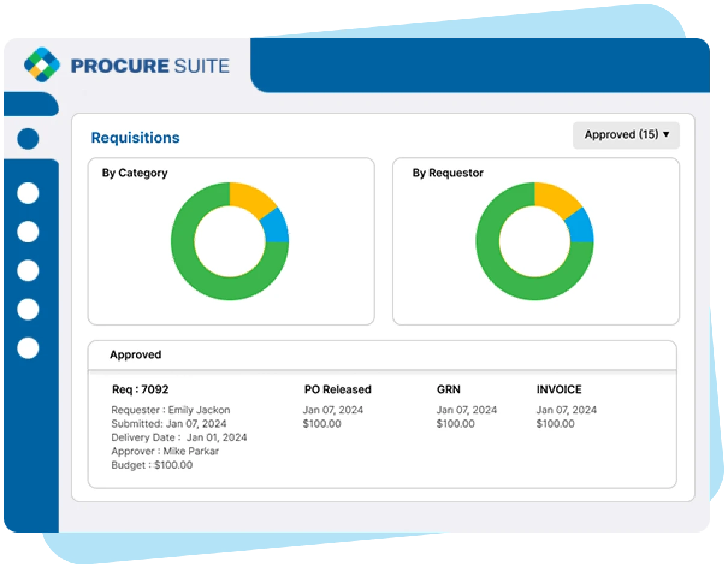Click approver name Mike Parkar
Image resolution: width=728 pixels, height=568 pixels.
pos(191,451)
